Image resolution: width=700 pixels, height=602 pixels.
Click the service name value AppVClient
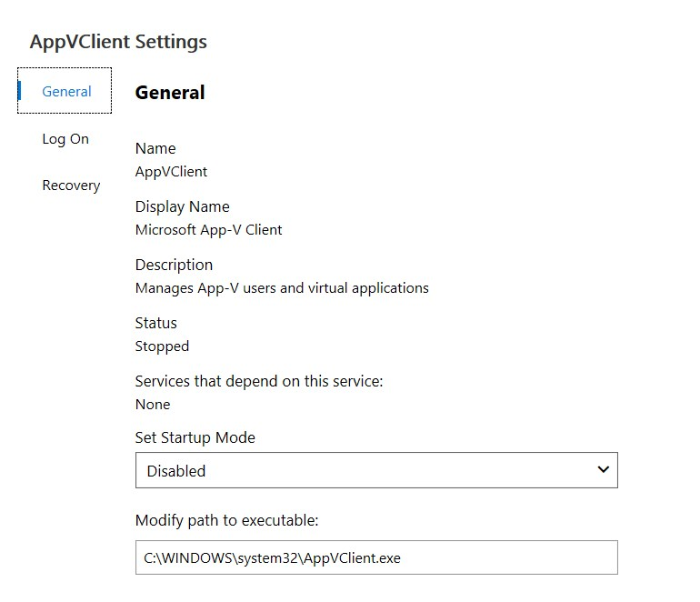(x=172, y=172)
